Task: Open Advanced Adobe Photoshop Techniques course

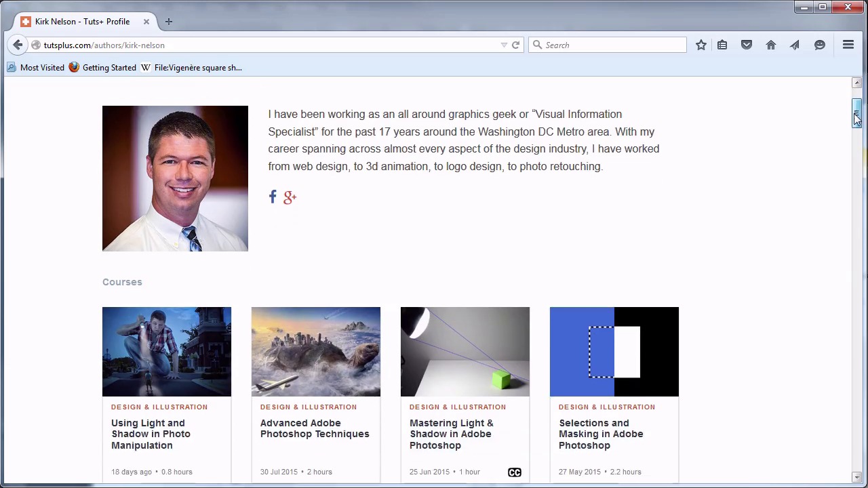Action: coord(315,428)
